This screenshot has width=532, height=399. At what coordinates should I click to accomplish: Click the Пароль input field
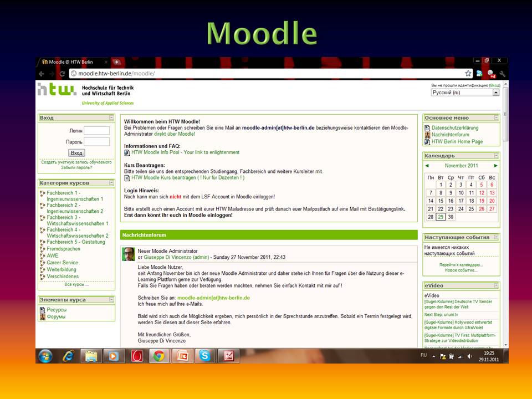(x=96, y=142)
